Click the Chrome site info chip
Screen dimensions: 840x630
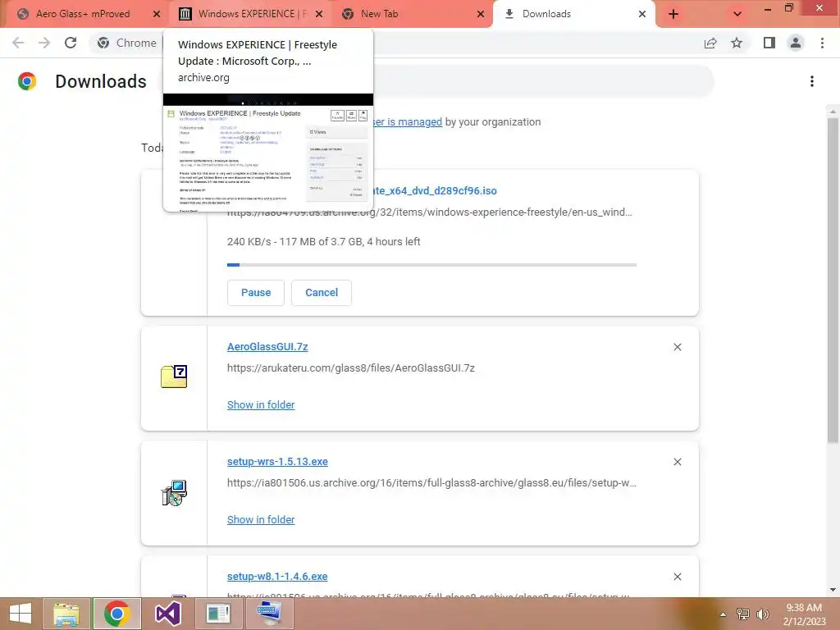tap(127, 43)
